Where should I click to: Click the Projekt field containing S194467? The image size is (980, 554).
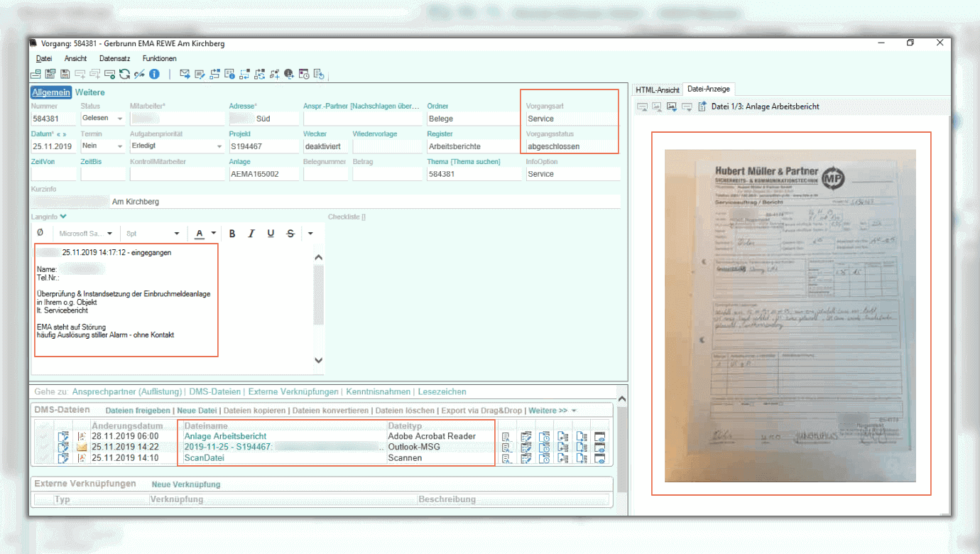tap(263, 146)
